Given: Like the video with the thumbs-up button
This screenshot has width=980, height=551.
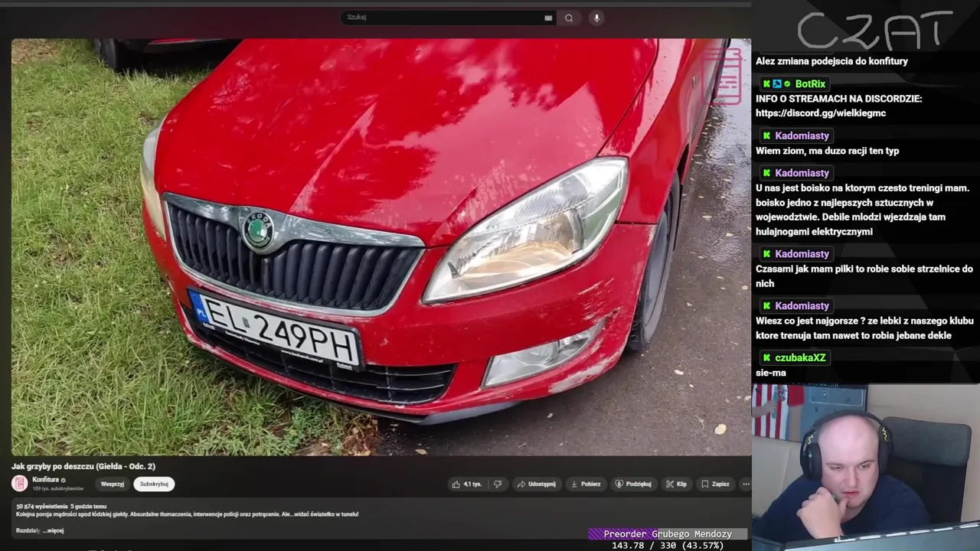Looking at the screenshot, I should (466, 484).
